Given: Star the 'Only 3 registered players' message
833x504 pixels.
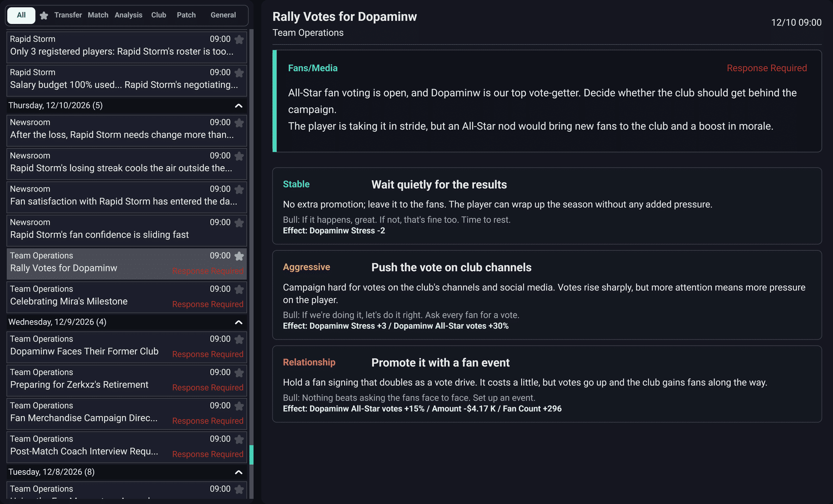Looking at the screenshot, I should [x=239, y=40].
